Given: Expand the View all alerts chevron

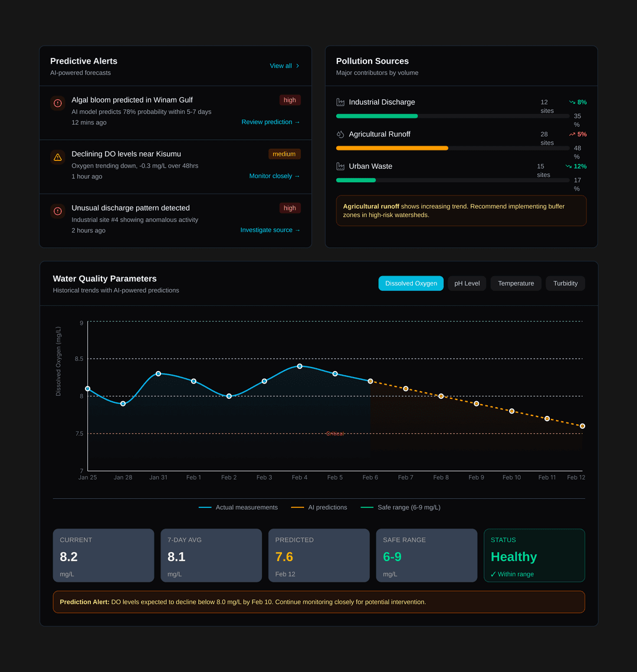Looking at the screenshot, I should [x=297, y=66].
